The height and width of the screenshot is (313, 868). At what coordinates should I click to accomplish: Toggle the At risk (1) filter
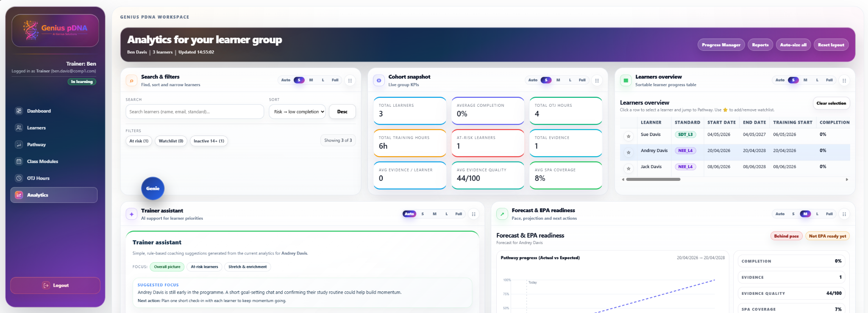pos(139,141)
